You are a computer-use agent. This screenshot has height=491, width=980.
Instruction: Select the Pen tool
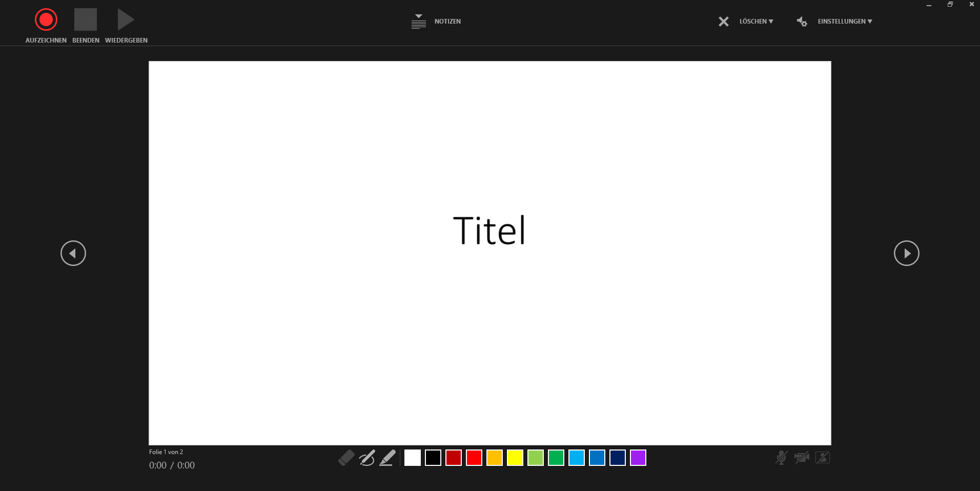pyautogui.click(x=367, y=458)
